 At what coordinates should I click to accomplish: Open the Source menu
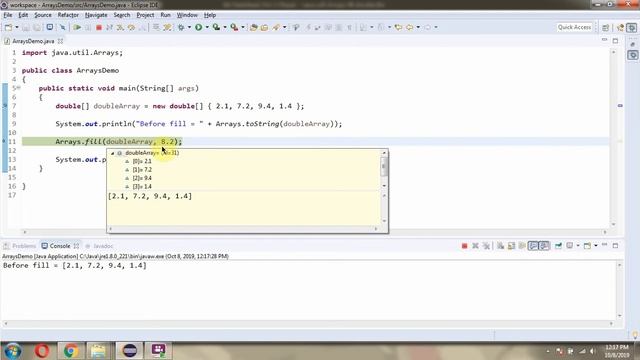43,15
